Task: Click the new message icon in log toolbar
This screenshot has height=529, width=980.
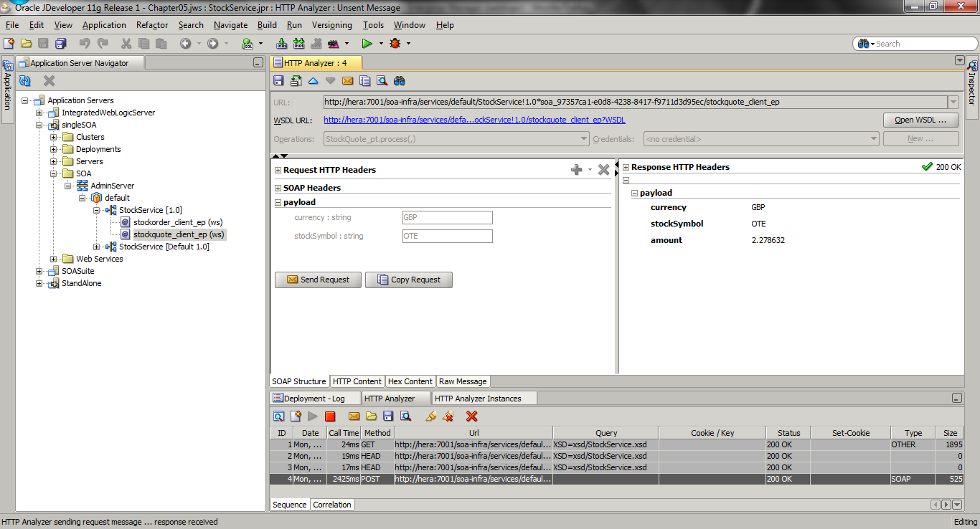Action: 296,416
